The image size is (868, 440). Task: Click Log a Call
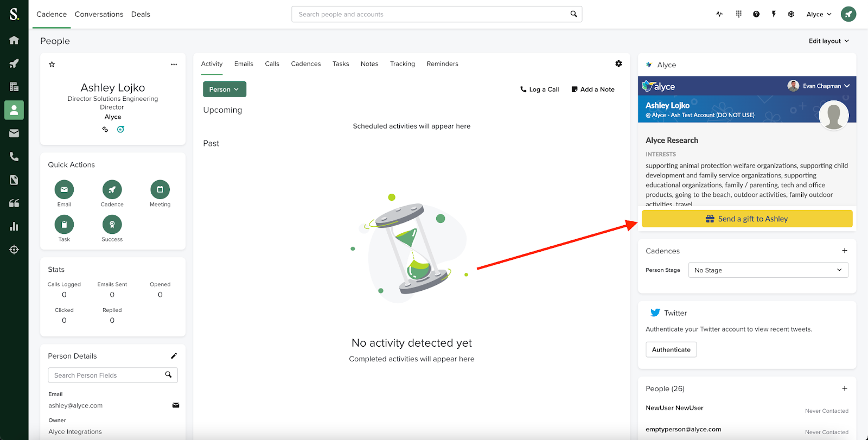tap(539, 90)
